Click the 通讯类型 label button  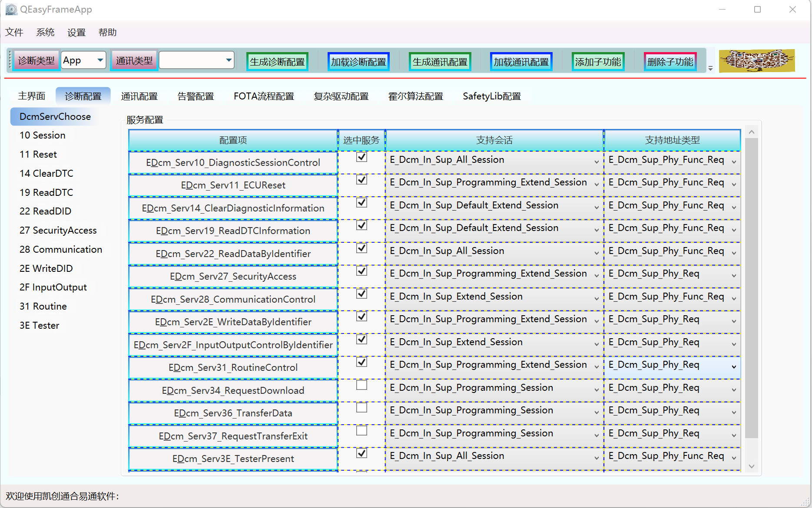[x=134, y=60]
